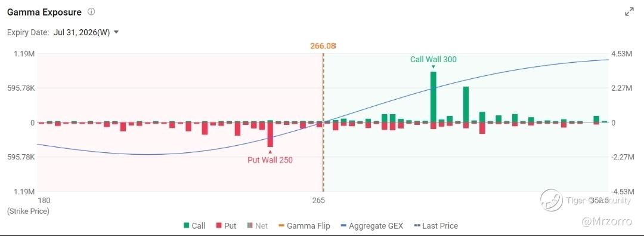This screenshot has width=644, height=236.
Task: Click the second tallest green call bar
Action: (466, 105)
